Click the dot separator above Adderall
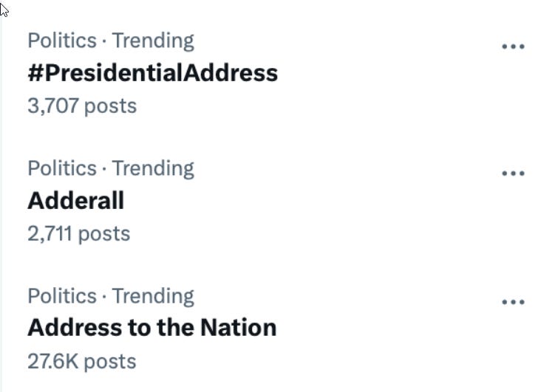The height and width of the screenshot is (392, 552). 104,169
